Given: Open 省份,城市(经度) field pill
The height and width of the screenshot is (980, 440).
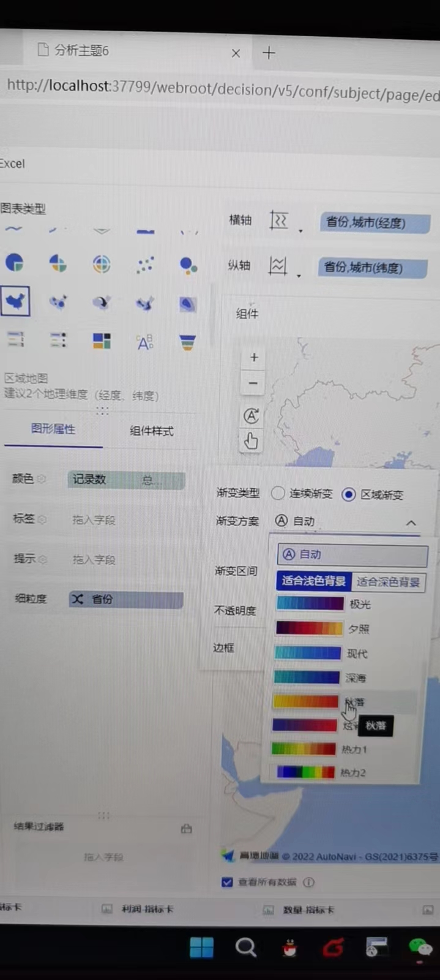Looking at the screenshot, I should click(x=375, y=223).
